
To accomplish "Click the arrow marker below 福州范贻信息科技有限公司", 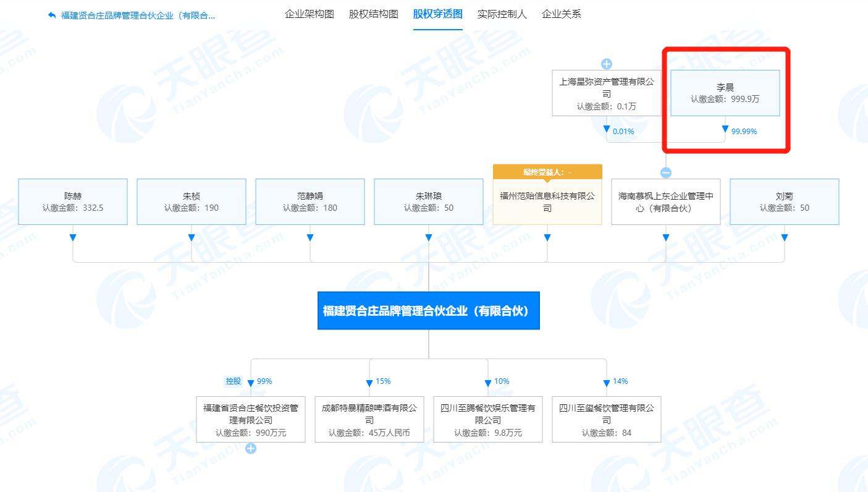I will coord(547,237).
